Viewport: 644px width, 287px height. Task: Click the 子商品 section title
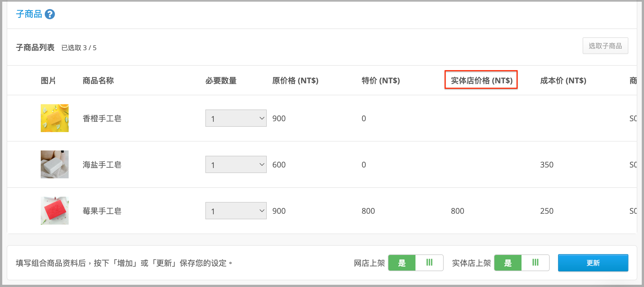(29, 14)
